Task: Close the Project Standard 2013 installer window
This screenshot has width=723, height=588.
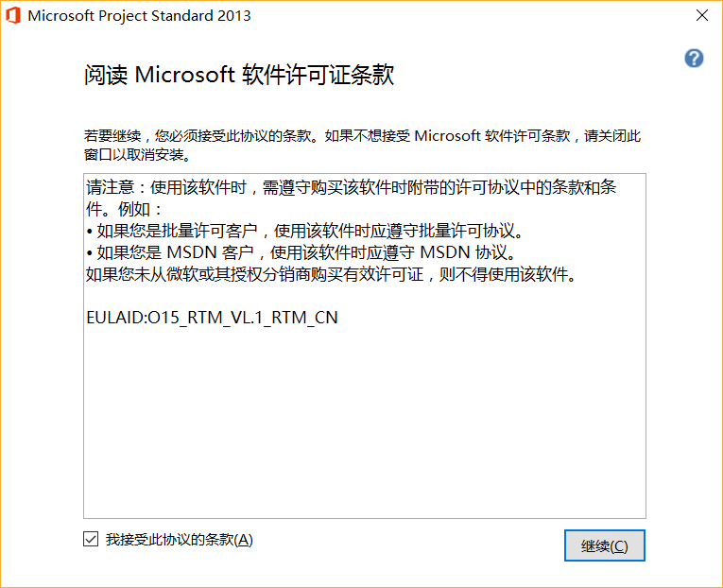Action: pos(702,16)
